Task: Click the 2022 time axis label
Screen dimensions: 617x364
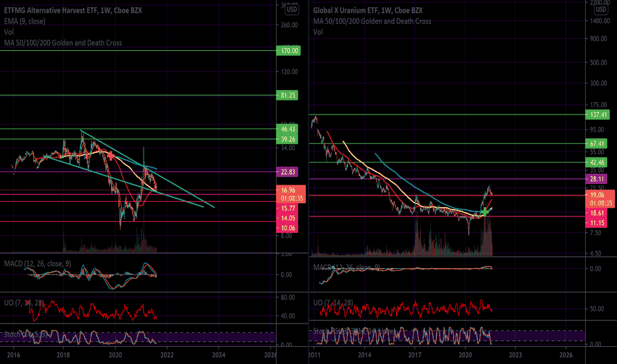Action: (x=167, y=355)
